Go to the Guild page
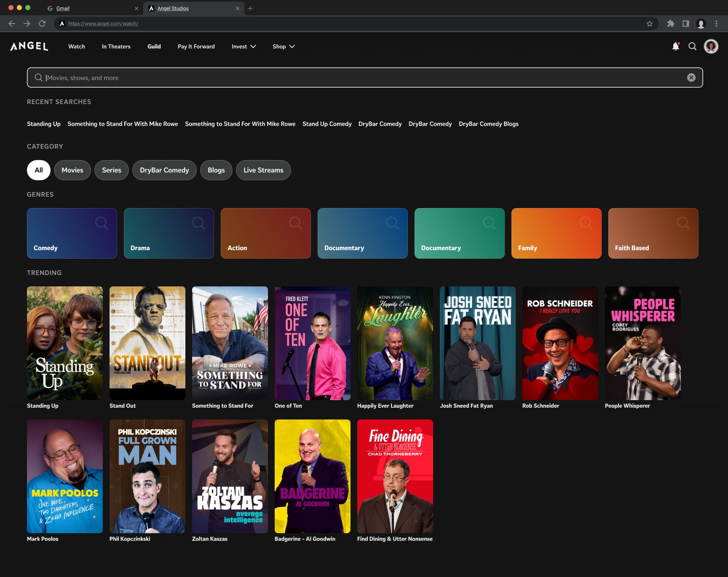 (154, 46)
